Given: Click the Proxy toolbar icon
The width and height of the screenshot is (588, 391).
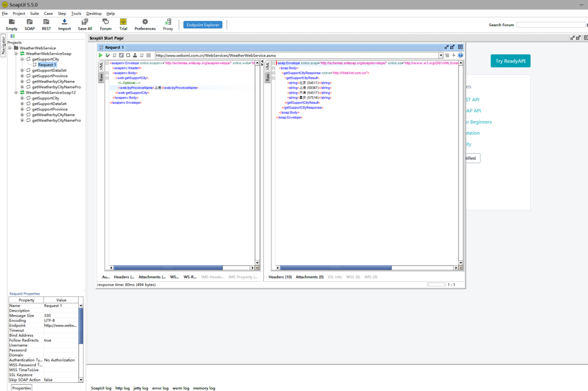Looking at the screenshot, I should (168, 22).
